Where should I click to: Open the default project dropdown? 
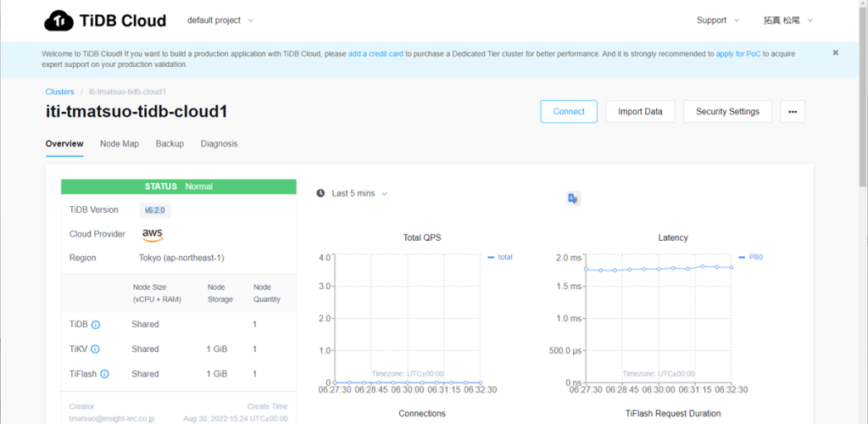point(220,20)
